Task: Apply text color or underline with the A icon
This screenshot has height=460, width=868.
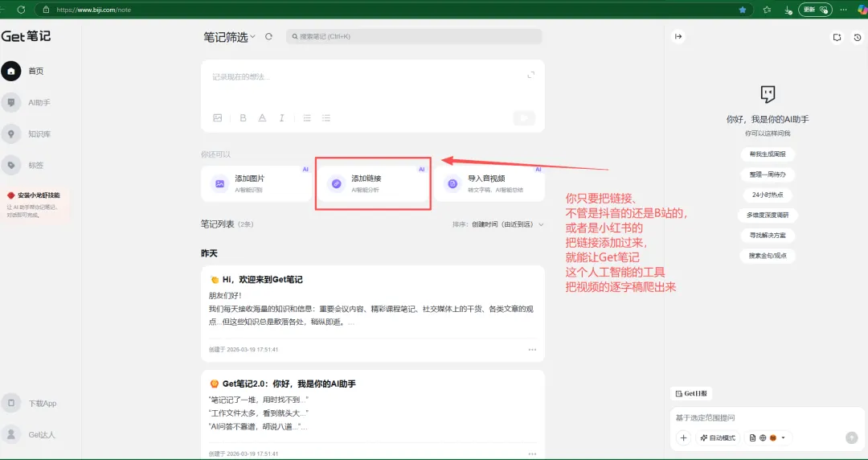Action: (262, 118)
